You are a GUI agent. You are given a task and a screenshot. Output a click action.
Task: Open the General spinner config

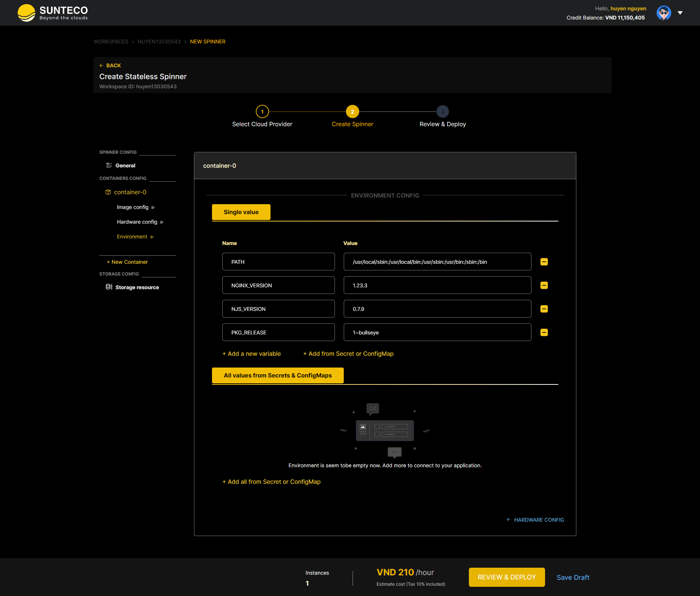pos(125,165)
